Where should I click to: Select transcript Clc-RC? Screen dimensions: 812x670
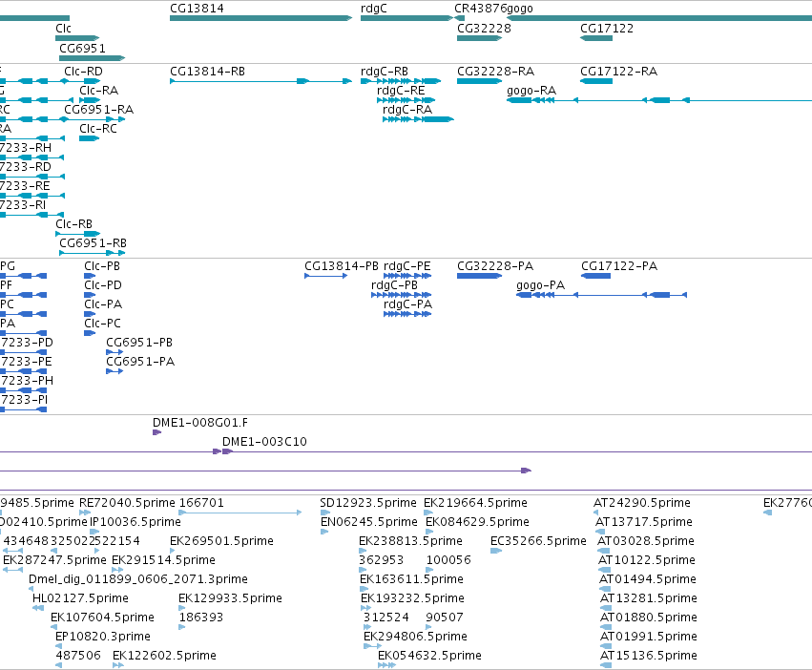click(89, 138)
